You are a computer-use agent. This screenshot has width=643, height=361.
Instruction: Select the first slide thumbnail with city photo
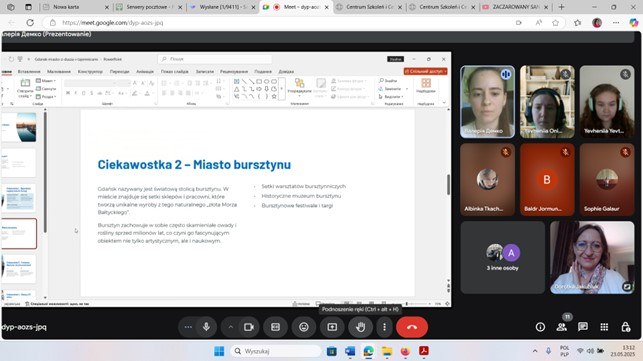[x=19, y=128]
